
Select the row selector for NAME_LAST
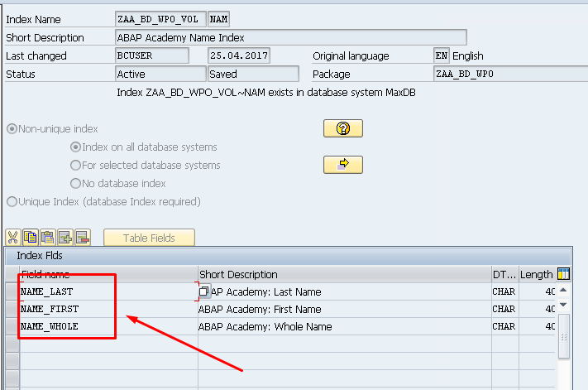pyautogui.click(x=12, y=291)
